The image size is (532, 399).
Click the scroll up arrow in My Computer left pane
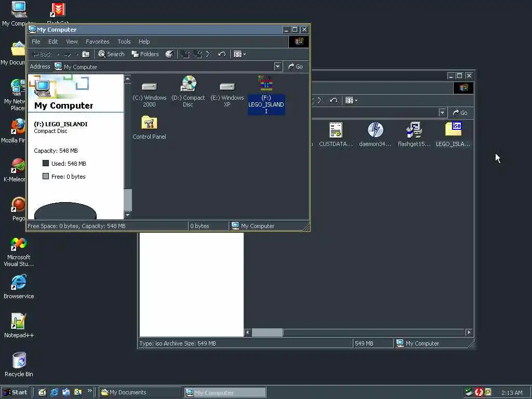[128, 79]
